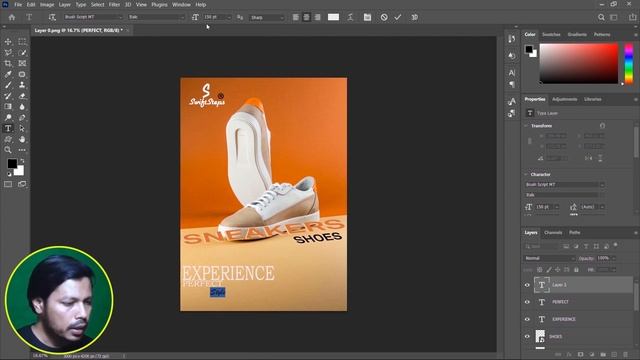640x360 pixels.
Task: Center align text
Action: [x=307, y=17]
